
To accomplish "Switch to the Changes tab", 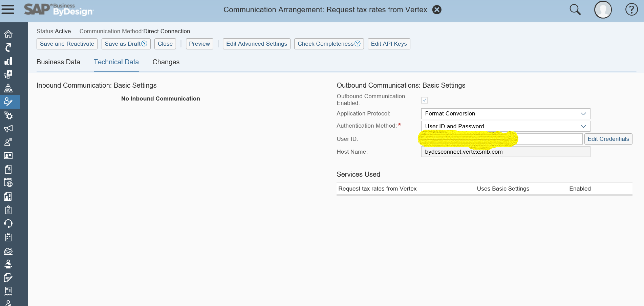I will 166,62.
